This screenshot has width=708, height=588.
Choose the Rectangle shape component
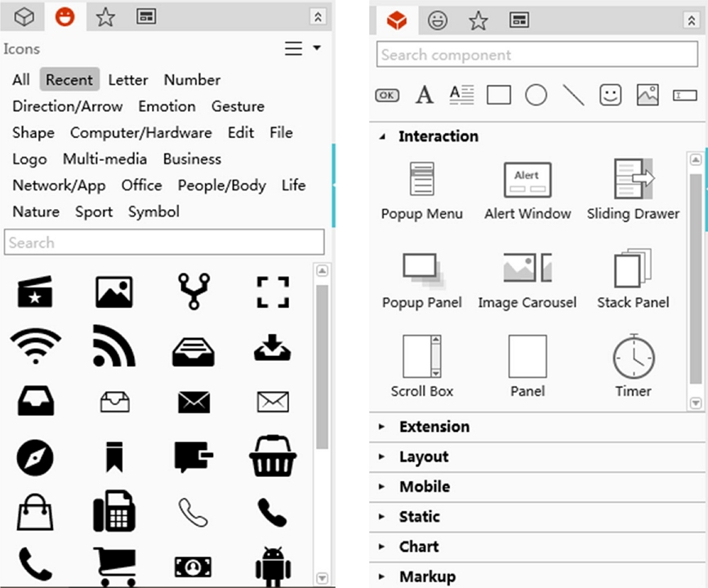click(498, 95)
